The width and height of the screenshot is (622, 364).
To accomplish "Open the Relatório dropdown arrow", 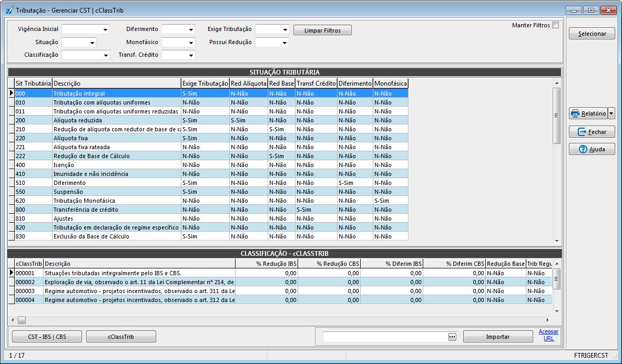I will point(611,113).
